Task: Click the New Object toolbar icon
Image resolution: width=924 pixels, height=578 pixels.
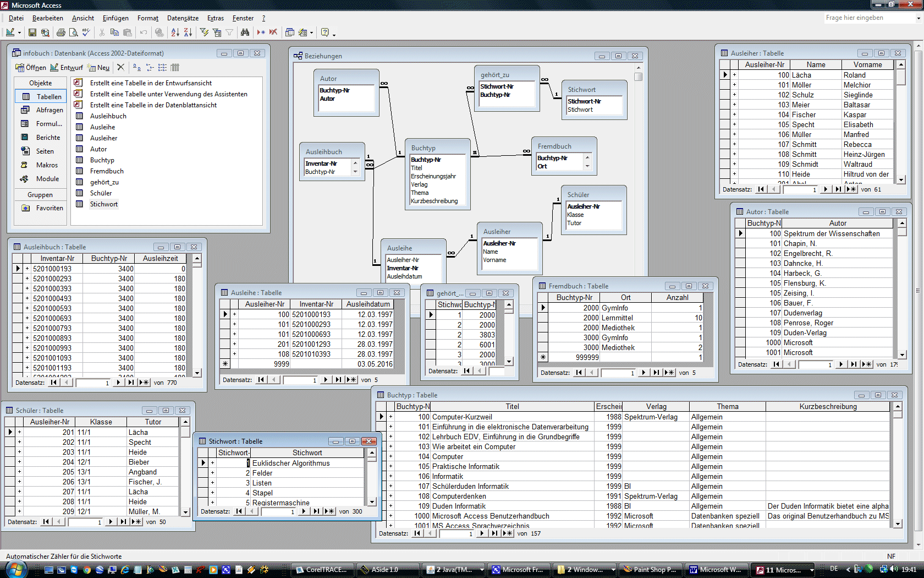Action: point(302,32)
